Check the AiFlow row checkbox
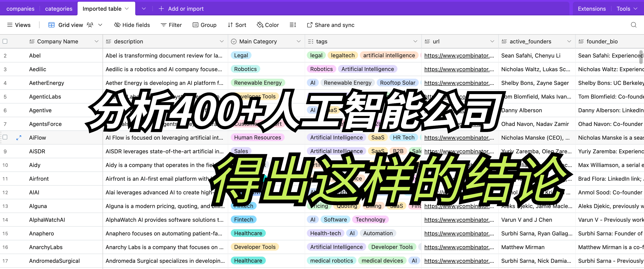644x269 pixels. coord(5,137)
